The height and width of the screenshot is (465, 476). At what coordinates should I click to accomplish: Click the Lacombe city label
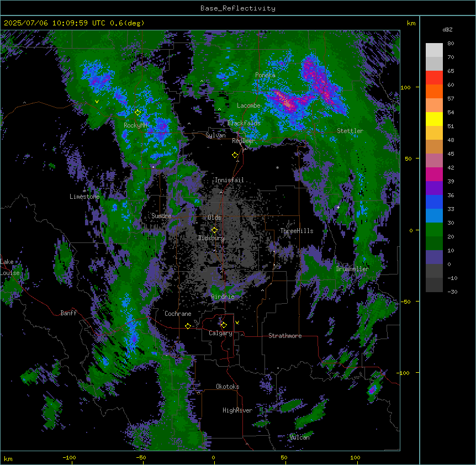248,105
